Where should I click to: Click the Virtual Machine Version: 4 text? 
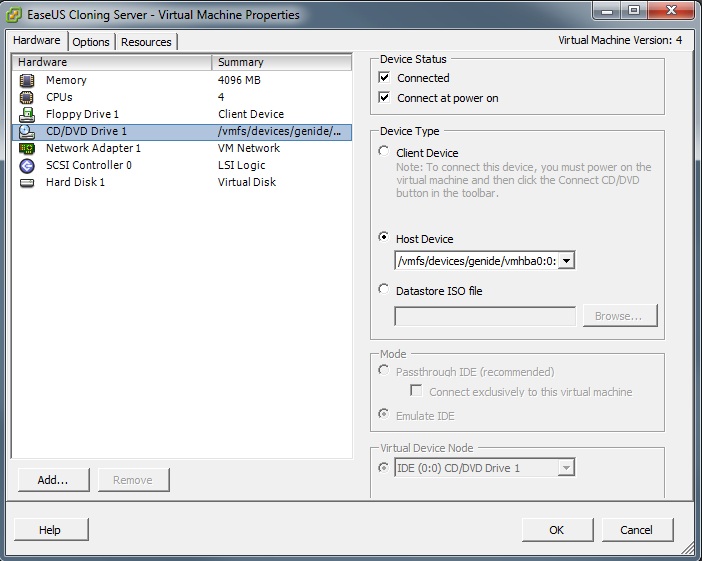tap(620, 40)
